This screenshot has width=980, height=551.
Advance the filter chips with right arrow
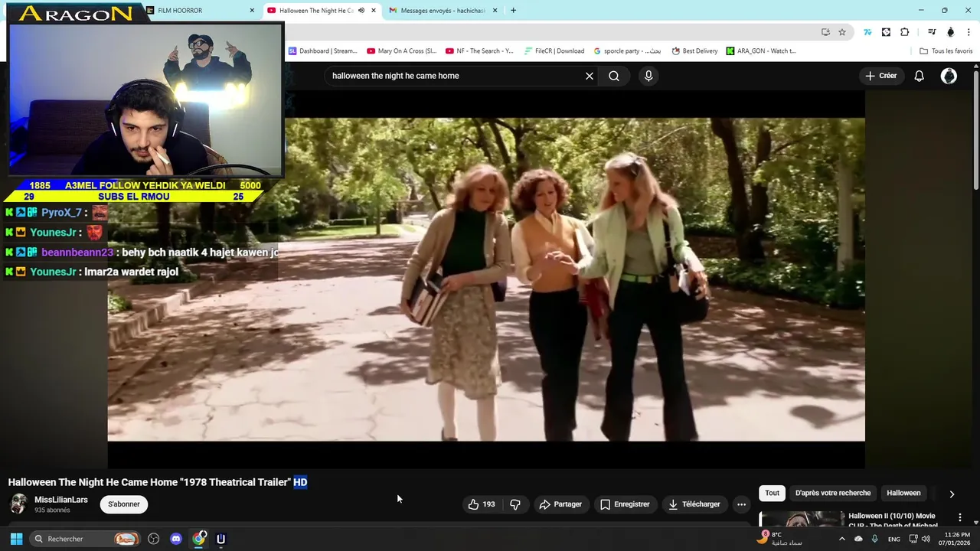tap(952, 494)
